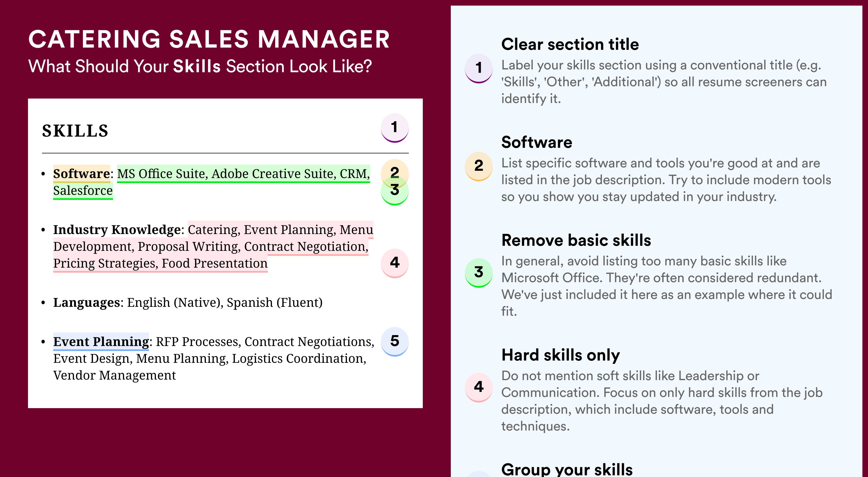The width and height of the screenshot is (868, 477).
Task: Click the highlighted Salesforce text
Action: pos(83,191)
